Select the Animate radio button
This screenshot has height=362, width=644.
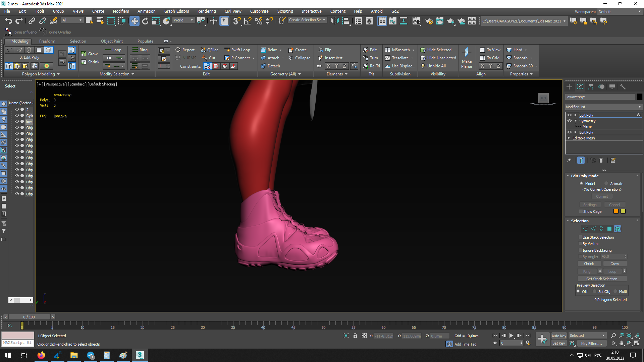coord(606,184)
